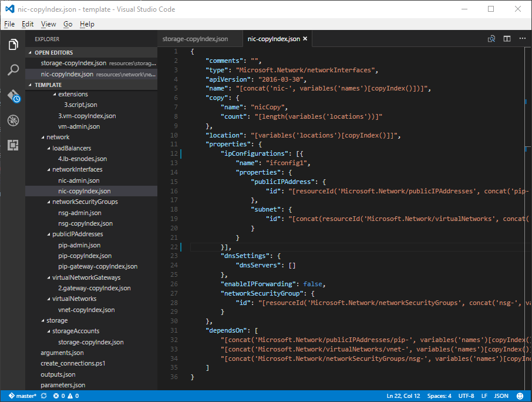Click UTF-8 encoding indicator

(466, 396)
